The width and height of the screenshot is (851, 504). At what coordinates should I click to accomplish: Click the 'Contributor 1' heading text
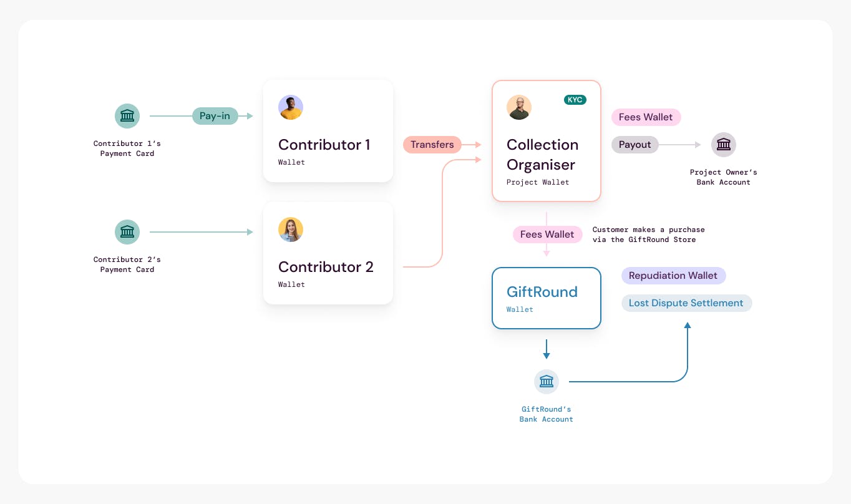coord(324,145)
